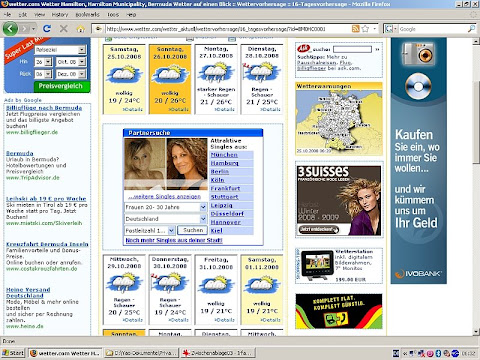Open the History menu
480x360 pixels.
pyautogui.click(x=60, y=15)
